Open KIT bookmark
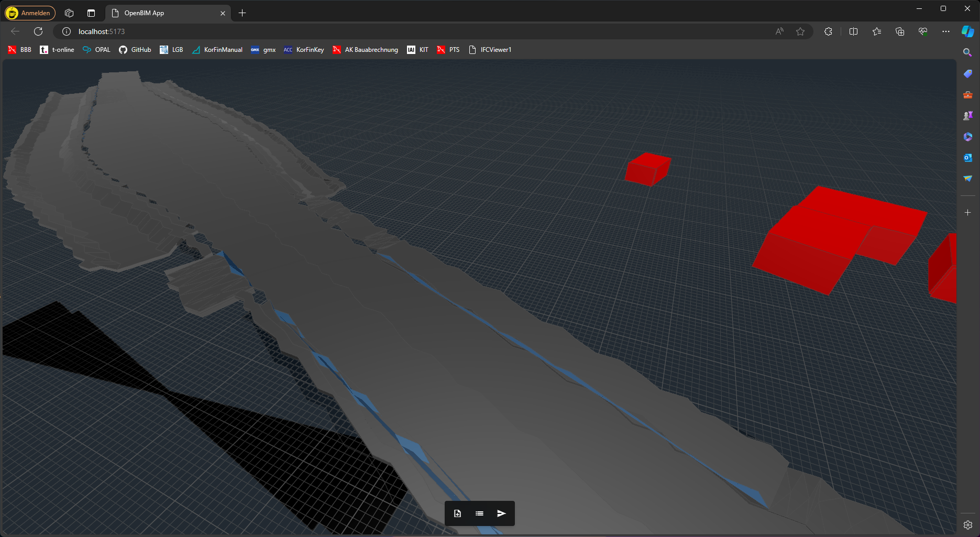 point(417,50)
